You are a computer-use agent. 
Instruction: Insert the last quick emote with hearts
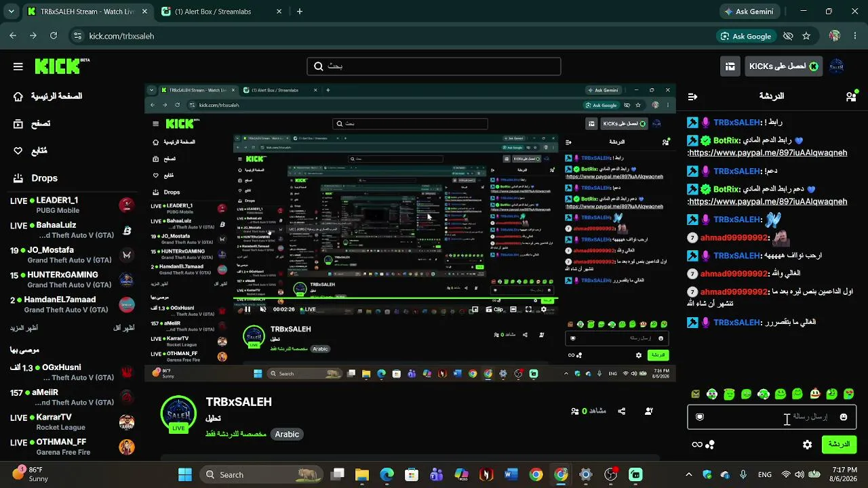(849, 394)
